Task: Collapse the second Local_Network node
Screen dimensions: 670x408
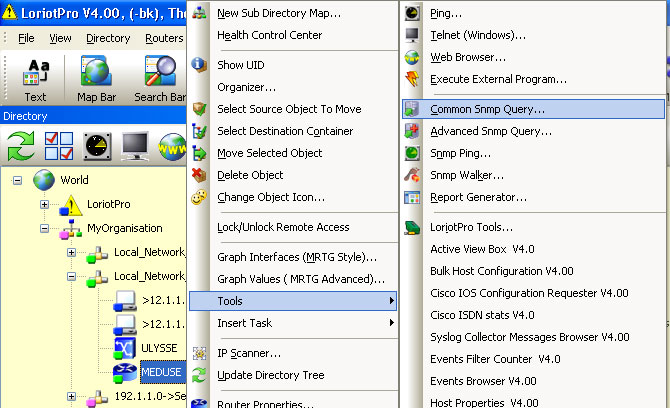Action: pos(71,276)
